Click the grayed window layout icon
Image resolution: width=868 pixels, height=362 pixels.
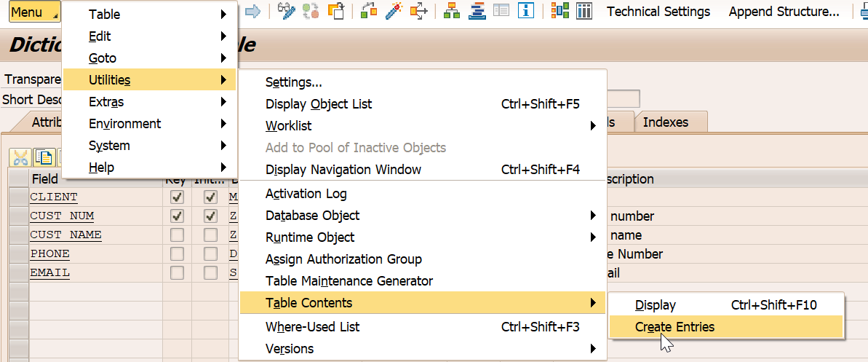[501, 10]
